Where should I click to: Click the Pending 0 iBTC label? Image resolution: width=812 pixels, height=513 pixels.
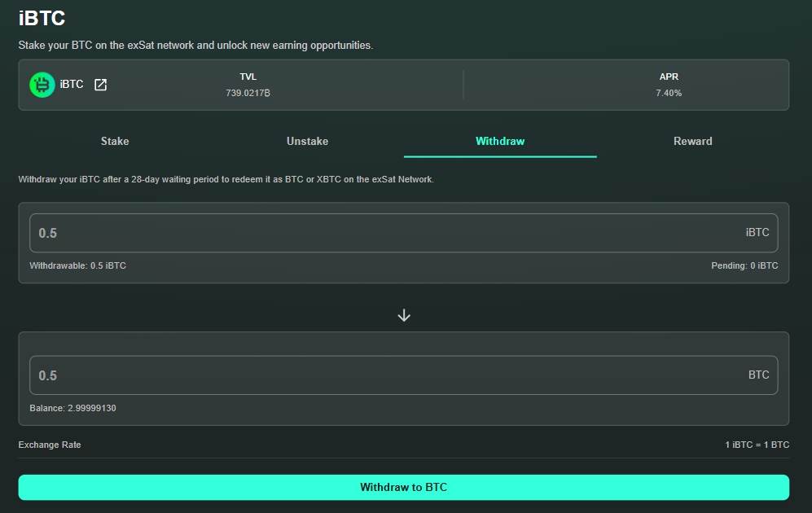click(744, 265)
